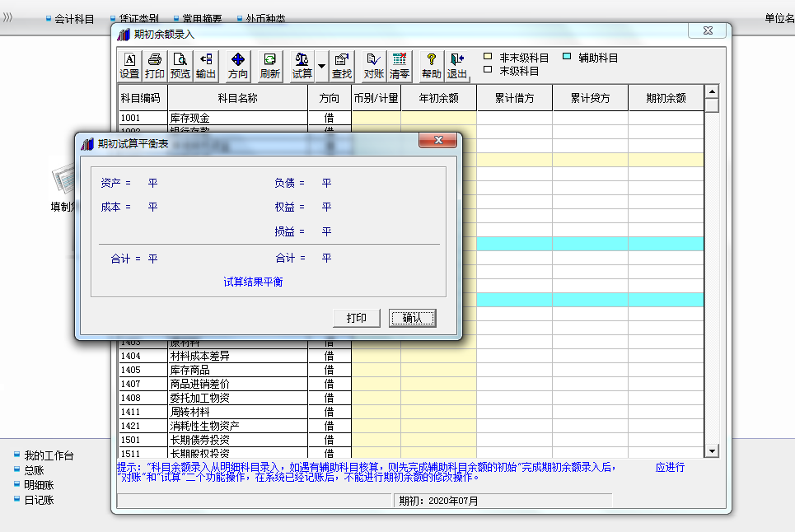Screen dimensions: 795x532
Task: Toggle balance 方向 direction tool
Action: point(238,66)
